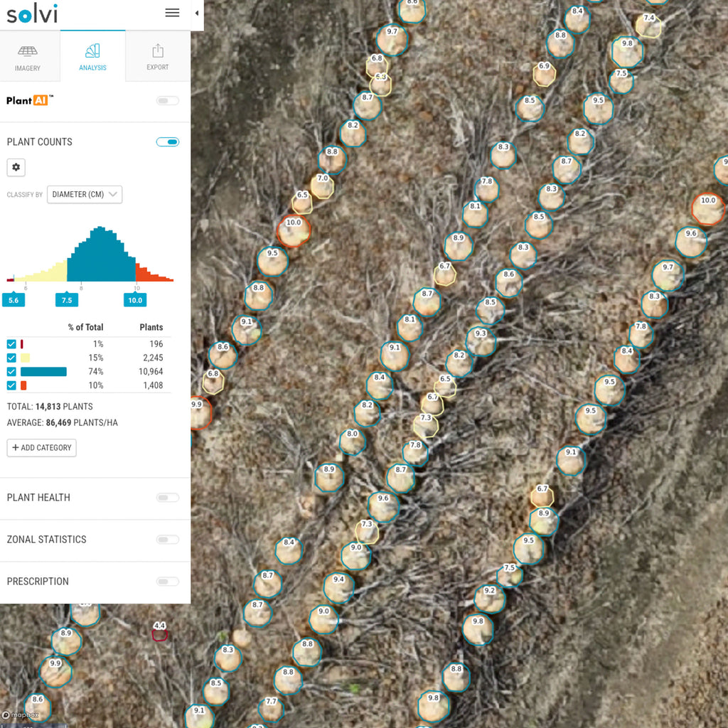
Task: Select the 10.0 histogram threshold handle
Action: (x=135, y=300)
